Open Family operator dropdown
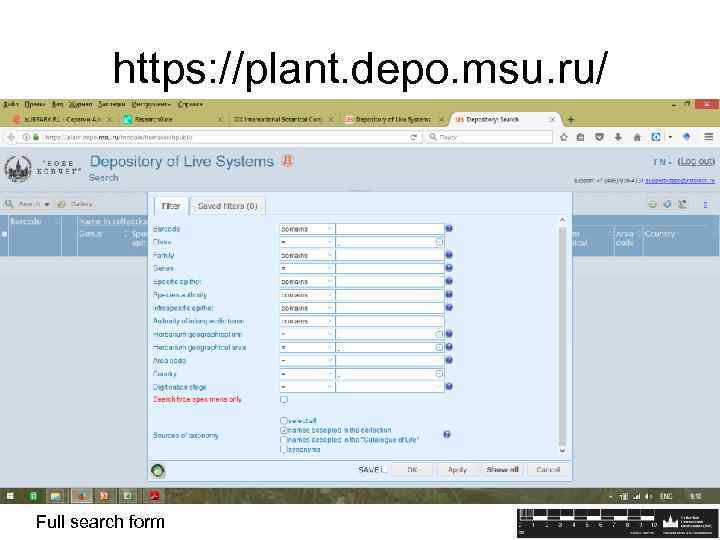 307,255
